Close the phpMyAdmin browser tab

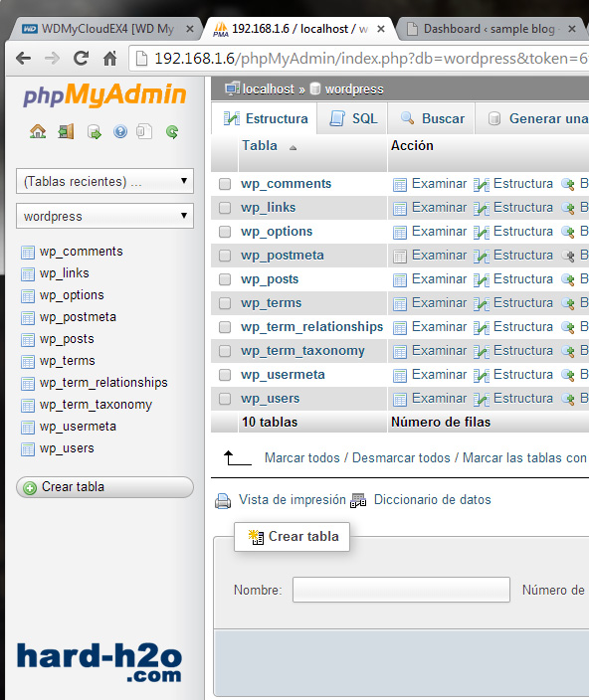coord(381,29)
